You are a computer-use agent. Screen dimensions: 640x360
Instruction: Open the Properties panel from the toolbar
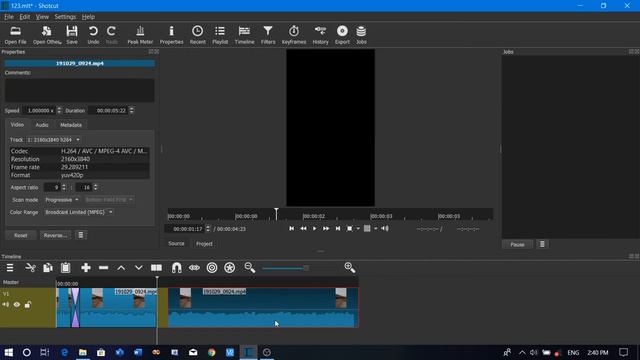pyautogui.click(x=171, y=35)
